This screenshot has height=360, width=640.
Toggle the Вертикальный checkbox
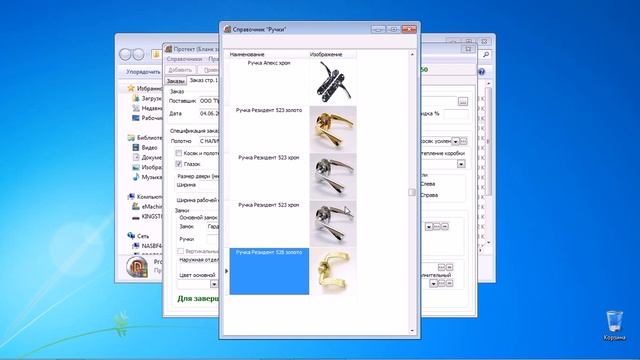coord(180,251)
